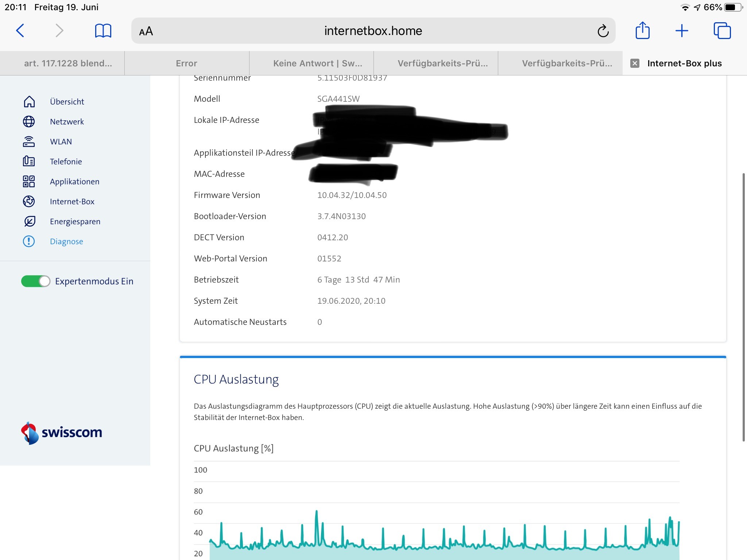The width and height of the screenshot is (747, 560).
Task: Tap the Safari share icon
Action: [x=642, y=31]
